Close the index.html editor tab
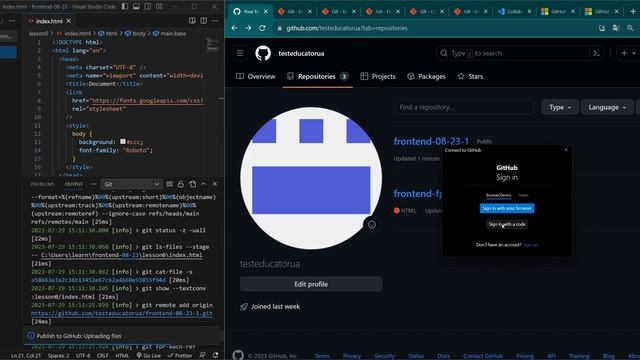This screenshot has height=360, width=640. pos(69,21)
